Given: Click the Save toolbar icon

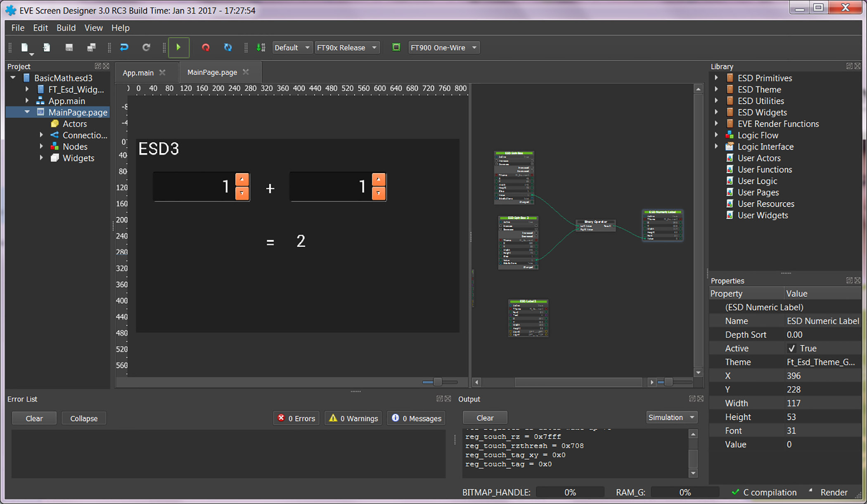Looking at the screenshot, I should coord(69,47).
